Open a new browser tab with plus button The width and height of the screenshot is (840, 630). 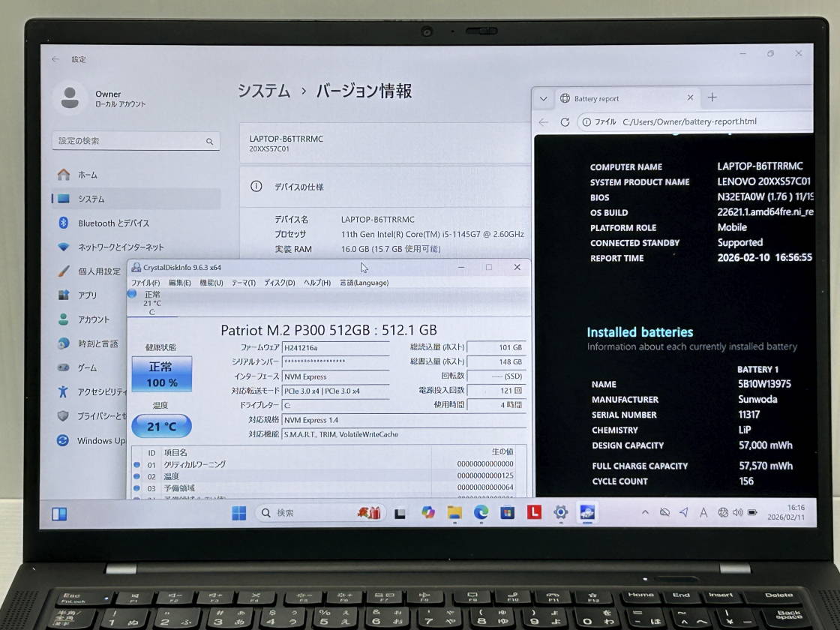coord(712,97)
